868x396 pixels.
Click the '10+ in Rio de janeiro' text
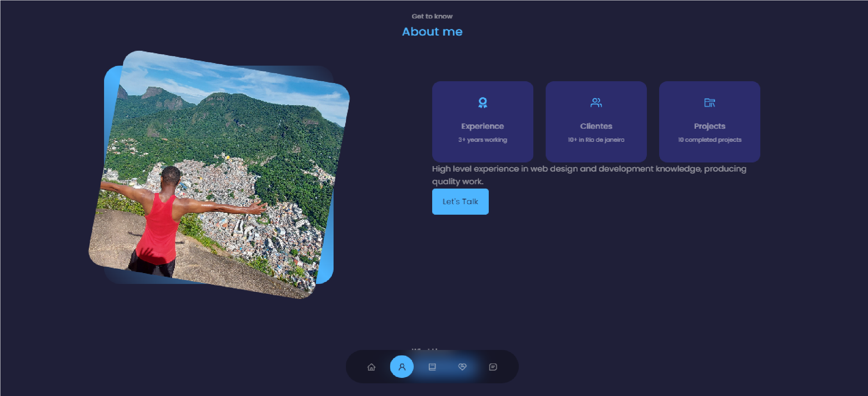click(x=596, y=140)
